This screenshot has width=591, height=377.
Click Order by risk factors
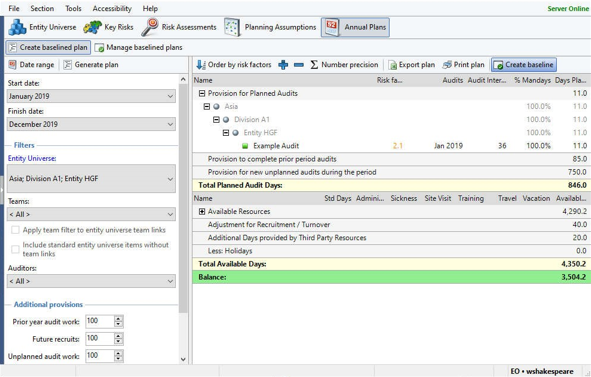tap(234, 65)
